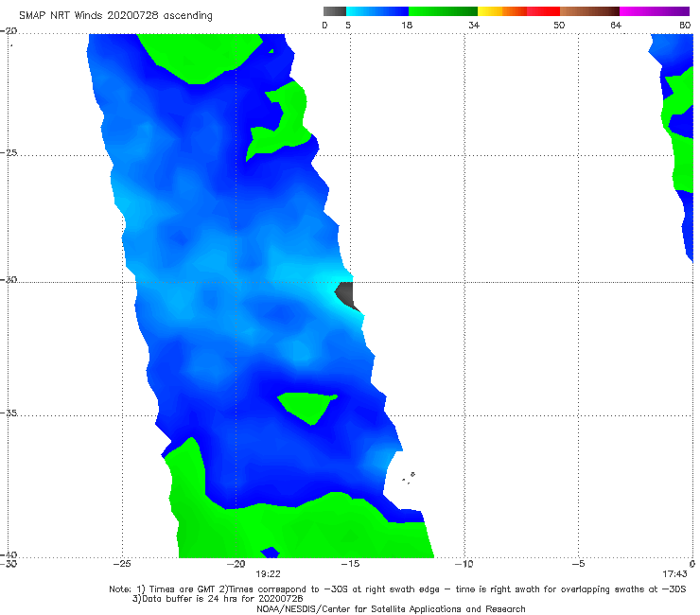
Task: Click the title 'SMAP NRT Winds 20200728 ascending'
Action: 115,15
